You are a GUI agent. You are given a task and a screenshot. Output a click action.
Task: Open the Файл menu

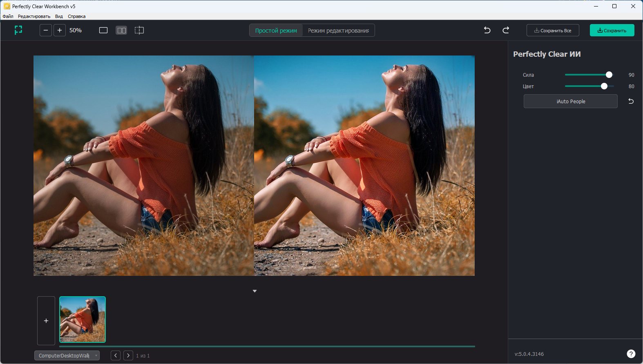8,16
